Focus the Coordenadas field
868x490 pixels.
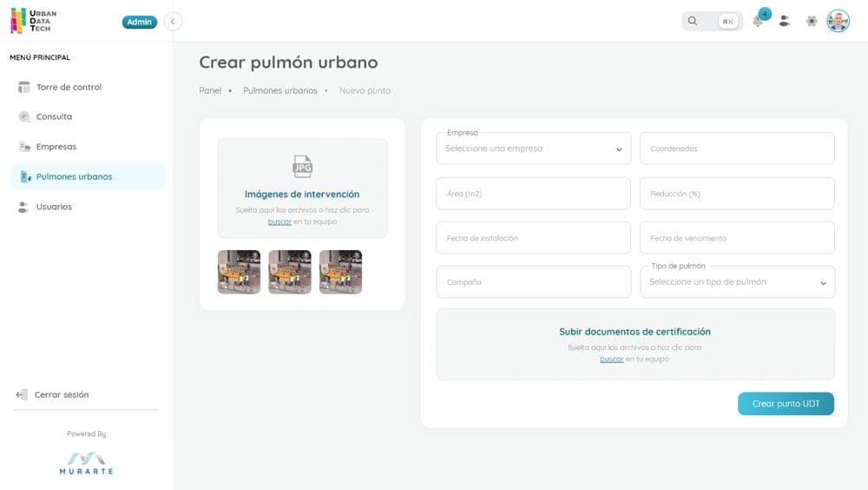coord(737,148)
